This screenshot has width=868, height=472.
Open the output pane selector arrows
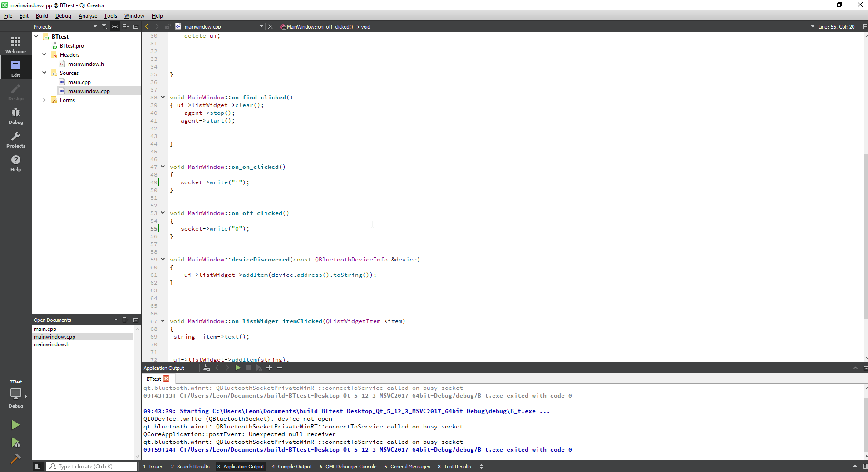(x=481, y=466)
